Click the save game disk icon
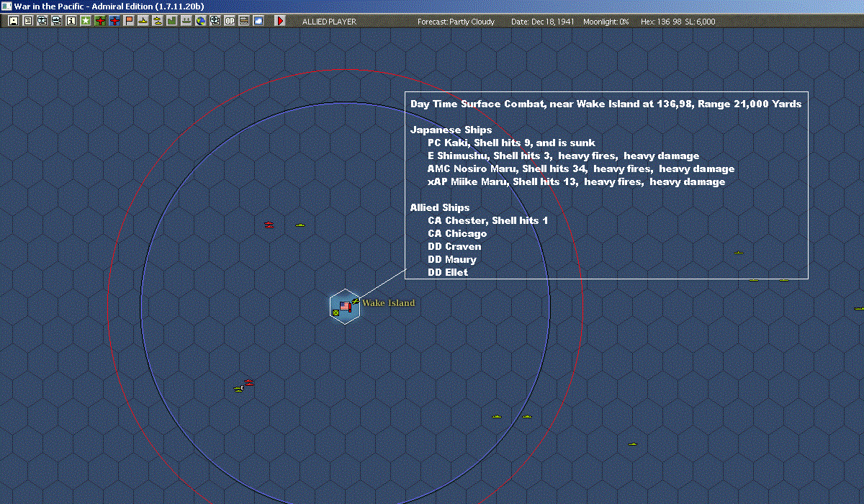Viewport: 864px width, 504px height. (14, 21)
